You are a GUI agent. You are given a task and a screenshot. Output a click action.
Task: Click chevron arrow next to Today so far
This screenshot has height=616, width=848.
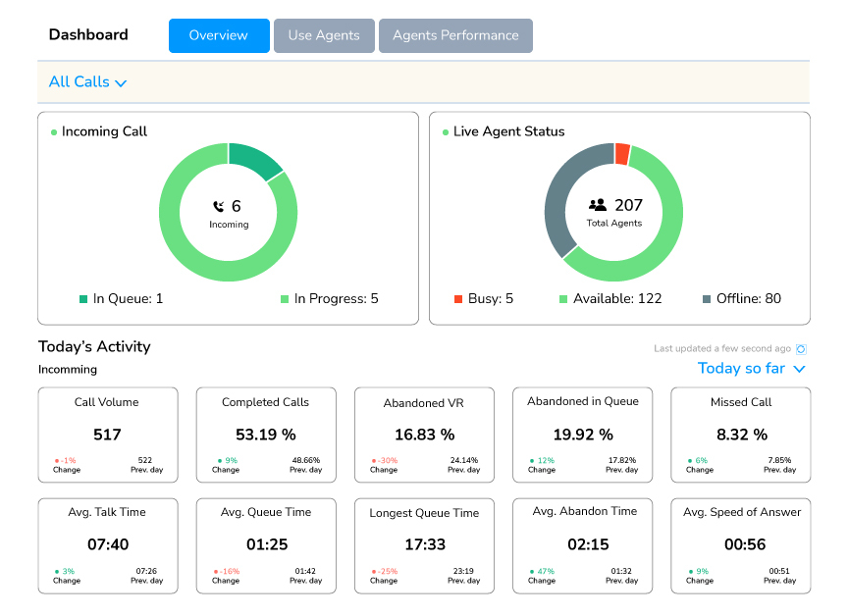(x=799, y=370)
